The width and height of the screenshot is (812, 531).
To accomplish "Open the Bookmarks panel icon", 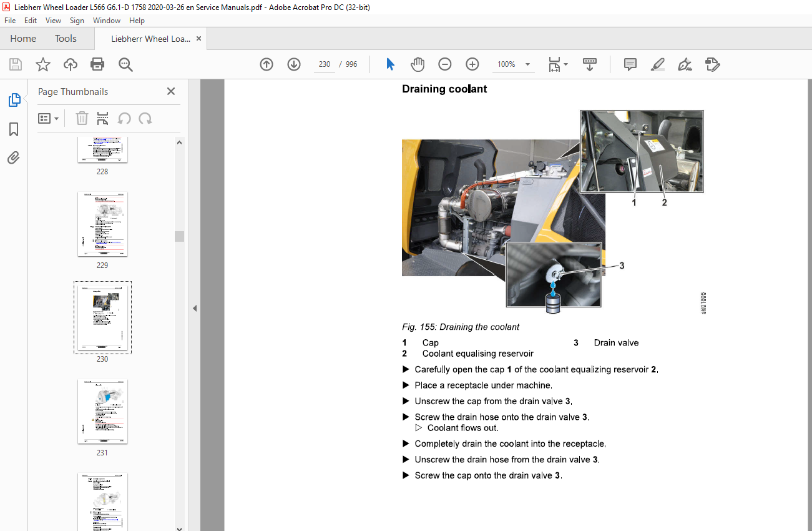I will click(x=14, y=129).
